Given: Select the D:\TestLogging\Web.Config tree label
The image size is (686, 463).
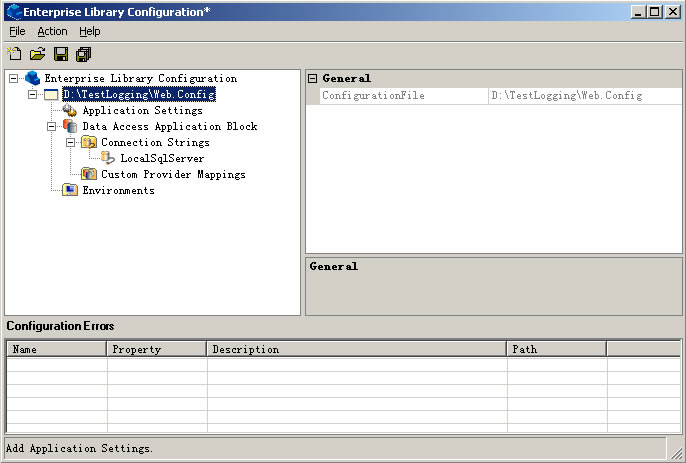Looking at the screenshot, I should tap(139, 94).
